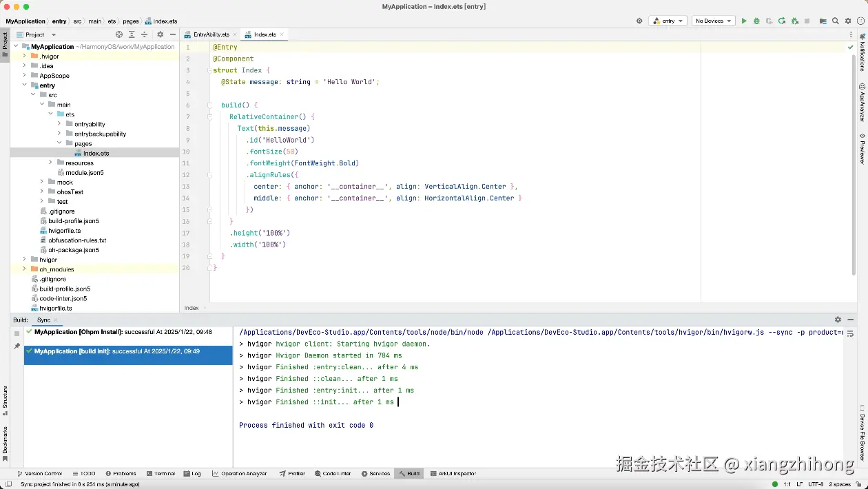Open hvigorfile.ts under entry module

[x=64, y=231]
